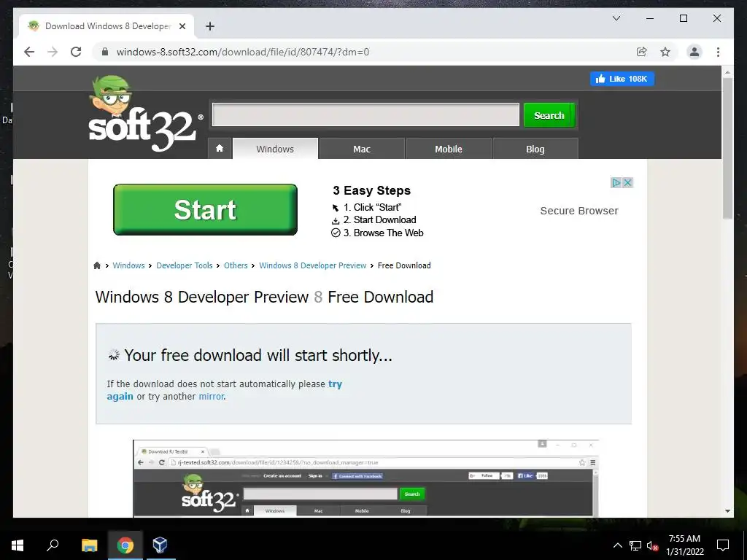The width and height of the screenshot is (747, 560).
Task: Share this page via toolbar icon
Action: [642, 52]
